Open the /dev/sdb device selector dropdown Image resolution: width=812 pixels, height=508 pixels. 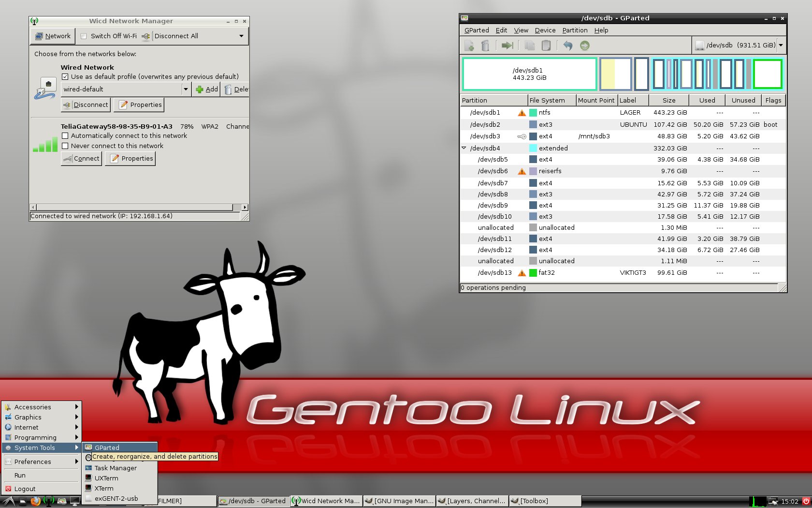click(780, 45)
